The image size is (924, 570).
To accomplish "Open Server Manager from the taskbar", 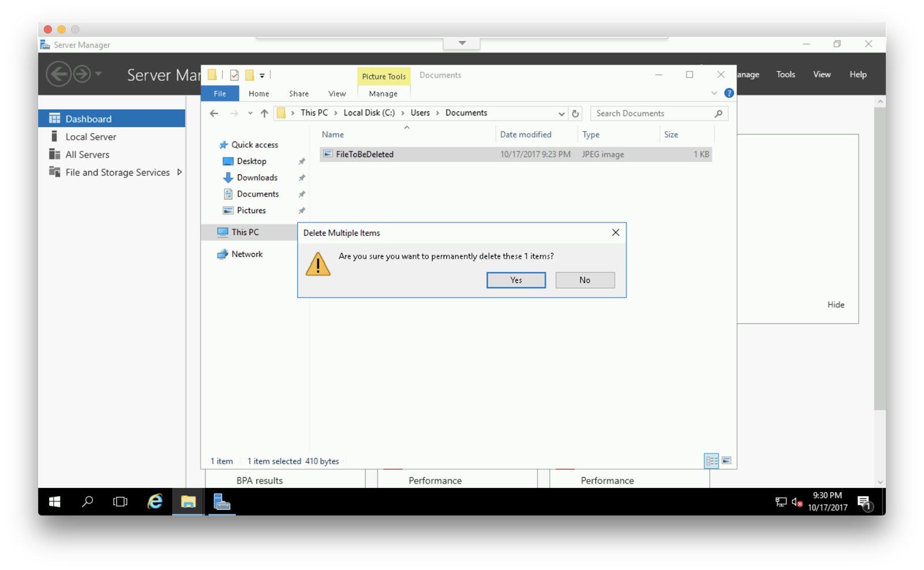I will point(222,502).
